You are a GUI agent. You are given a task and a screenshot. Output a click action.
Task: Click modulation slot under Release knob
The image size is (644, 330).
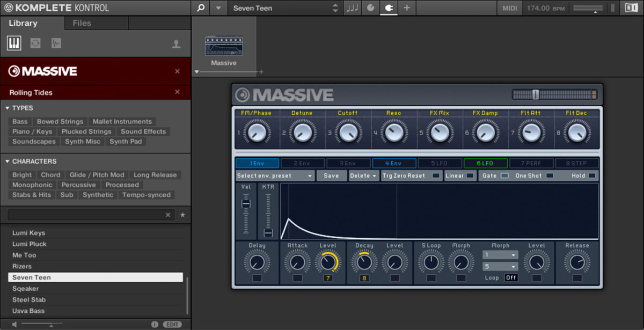tap(577, 278)
